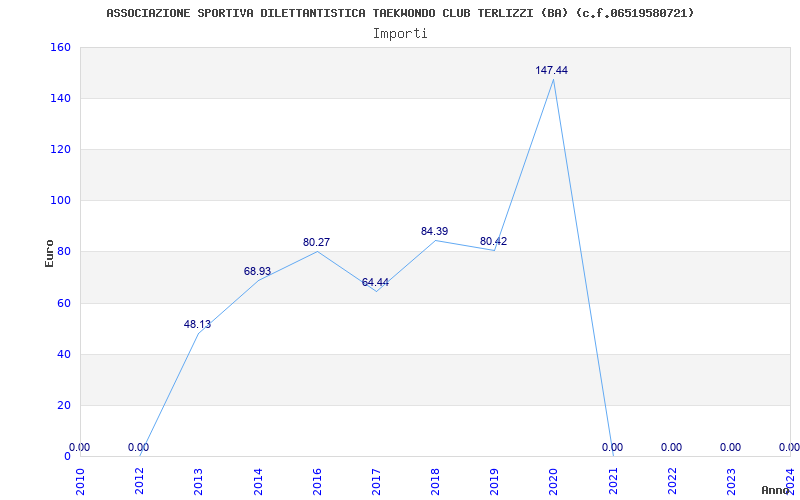800x500 pixels.
Task: Click the y-axis tick label 160
Action: click(x=60, y=47)
